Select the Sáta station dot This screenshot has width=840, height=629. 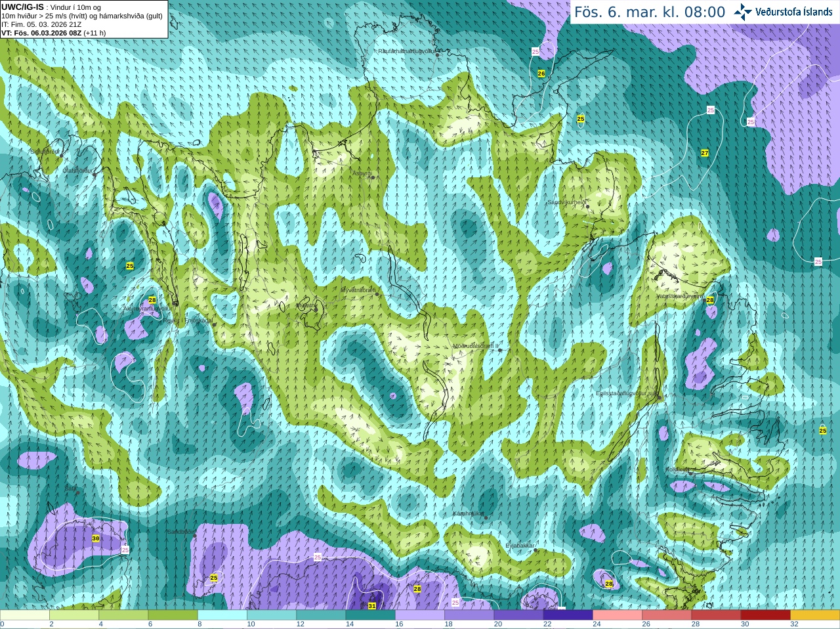click(x=77, y=492)
